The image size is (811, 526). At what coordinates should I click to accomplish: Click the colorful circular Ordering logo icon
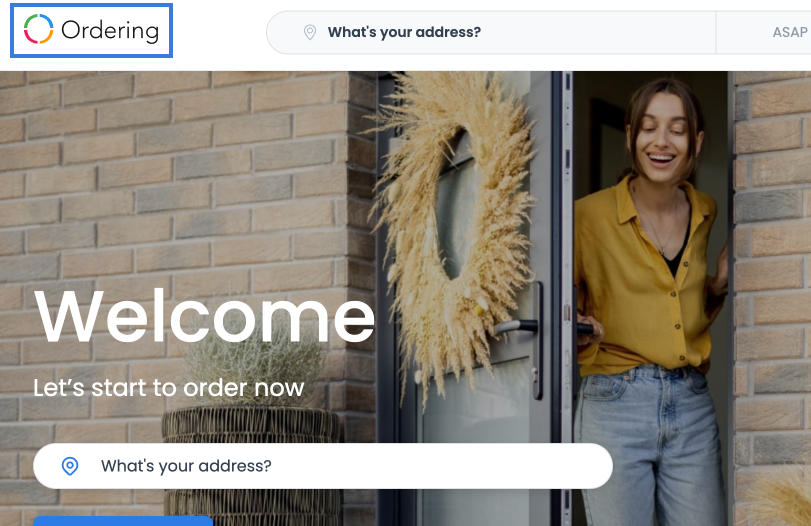(38, 29)
